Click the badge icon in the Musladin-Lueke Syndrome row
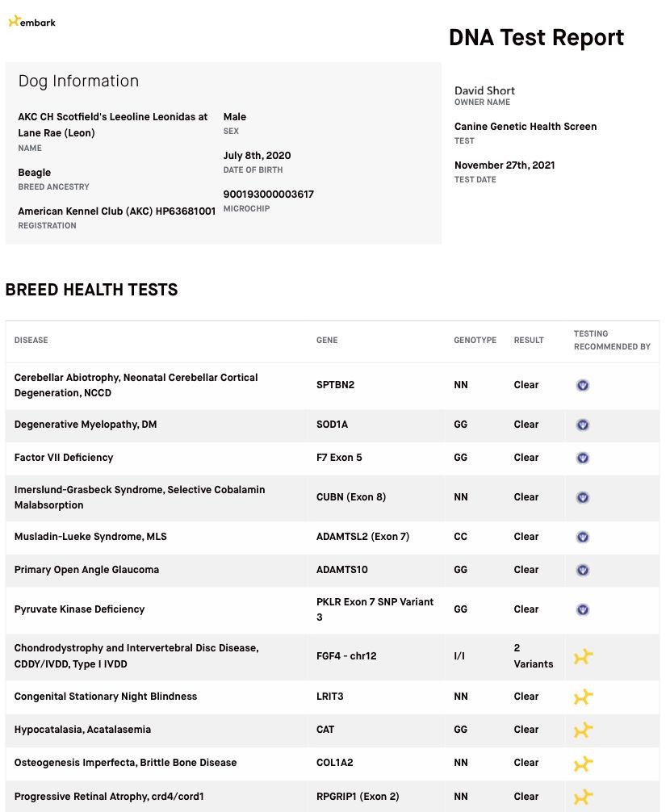The height and width of the screenshot is (812, 670). (583, 537)
